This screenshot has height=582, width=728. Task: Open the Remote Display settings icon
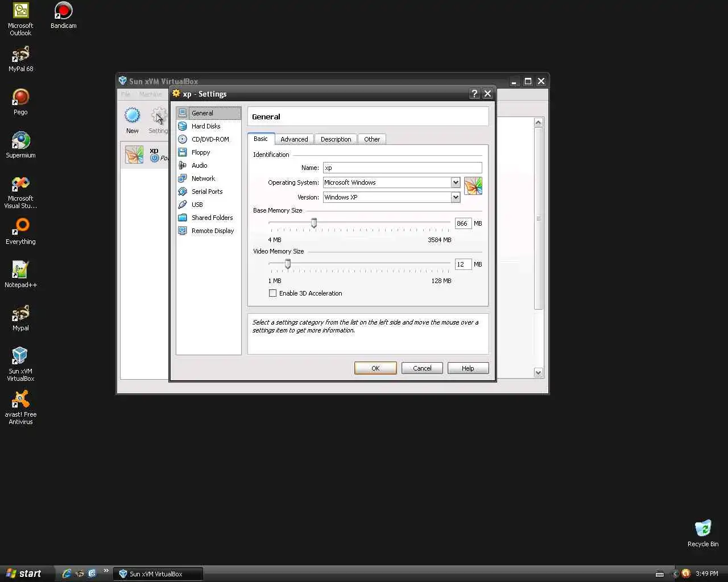(183, 231)
